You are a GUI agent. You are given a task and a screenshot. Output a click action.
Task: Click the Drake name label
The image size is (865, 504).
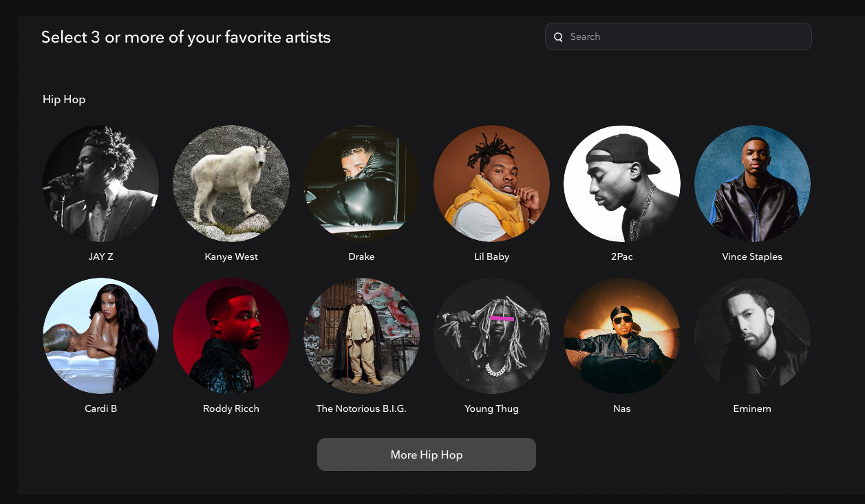tap(361, 256)
